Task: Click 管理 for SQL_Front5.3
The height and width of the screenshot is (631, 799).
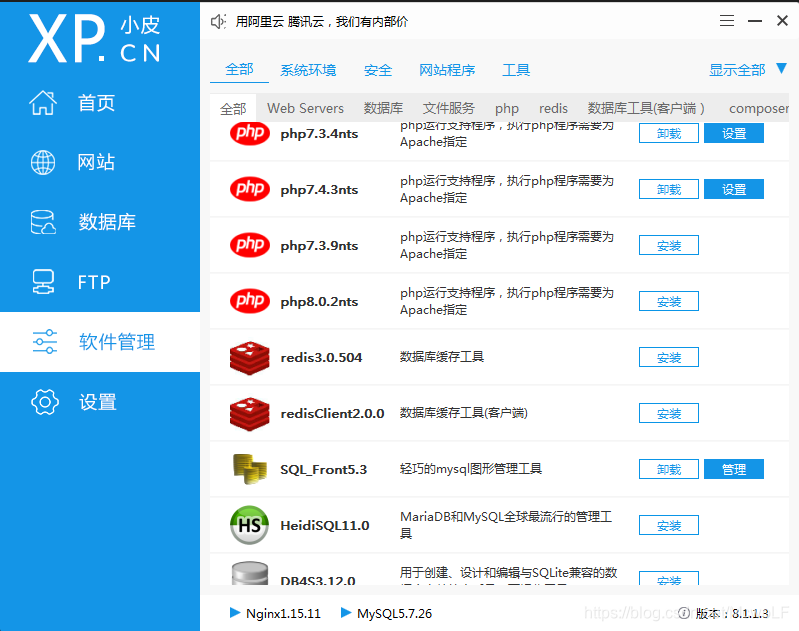Action: (x=734, y=469)
